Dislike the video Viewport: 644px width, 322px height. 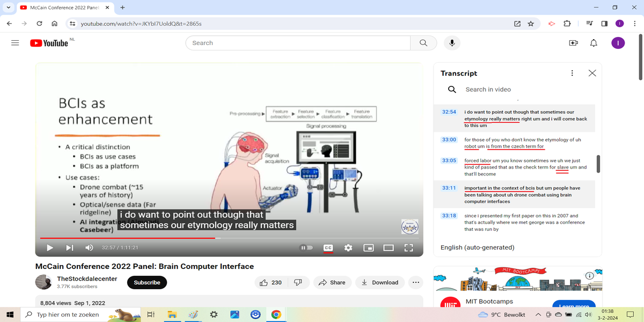pyautogui.click(x=298, y=282)
